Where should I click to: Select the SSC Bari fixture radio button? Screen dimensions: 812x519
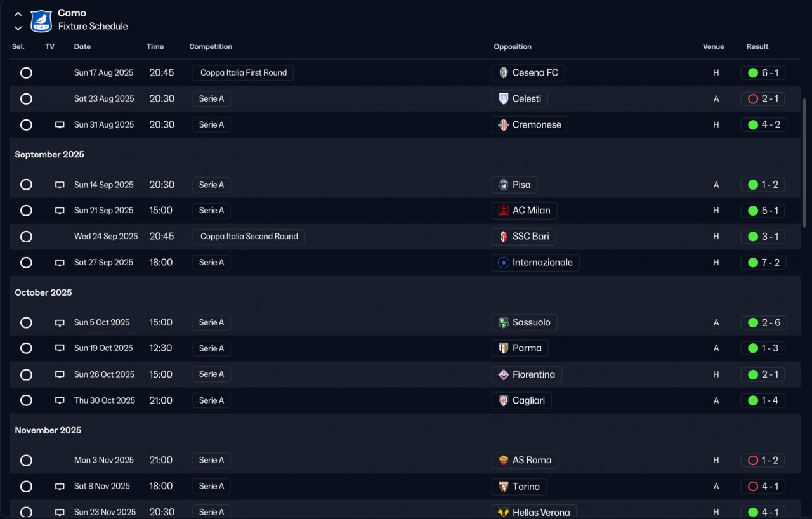[x=26, y=237]
